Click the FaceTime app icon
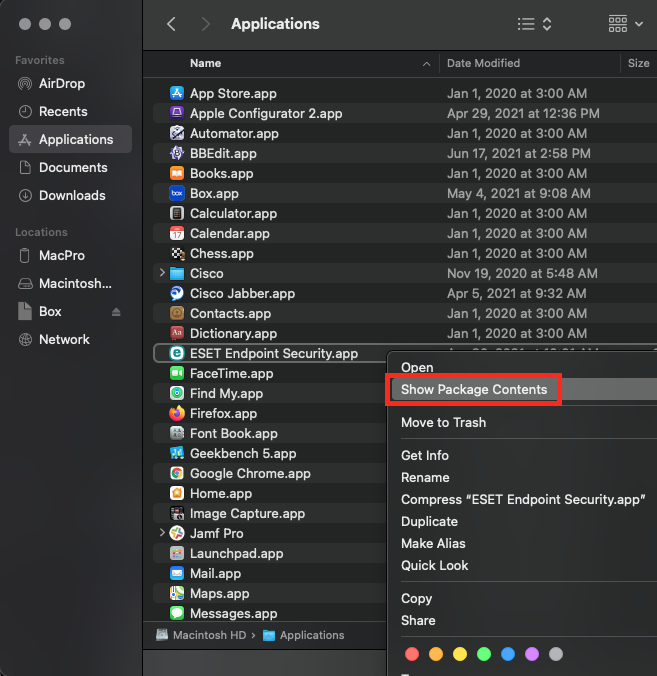This screenshot has width=657, height=676. (x=177, y=373)
